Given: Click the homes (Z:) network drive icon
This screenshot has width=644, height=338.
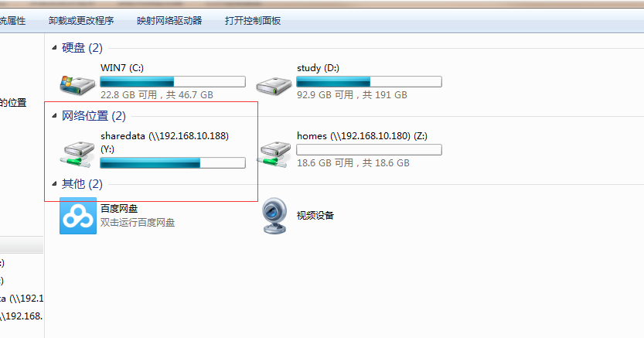Looking at the screenshot, I should (x=274, y=154).
